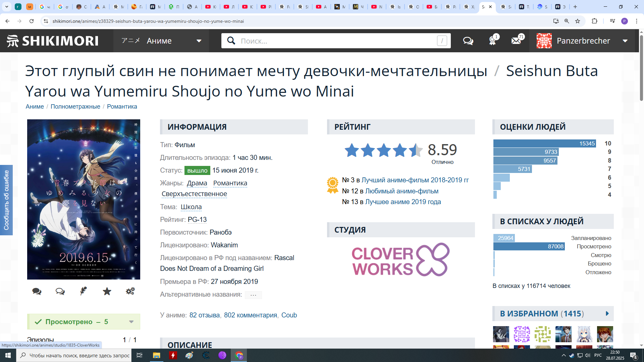The image size is (644, 362).
Task: Click the gears icon under poster
Action: tap(130, 291)
